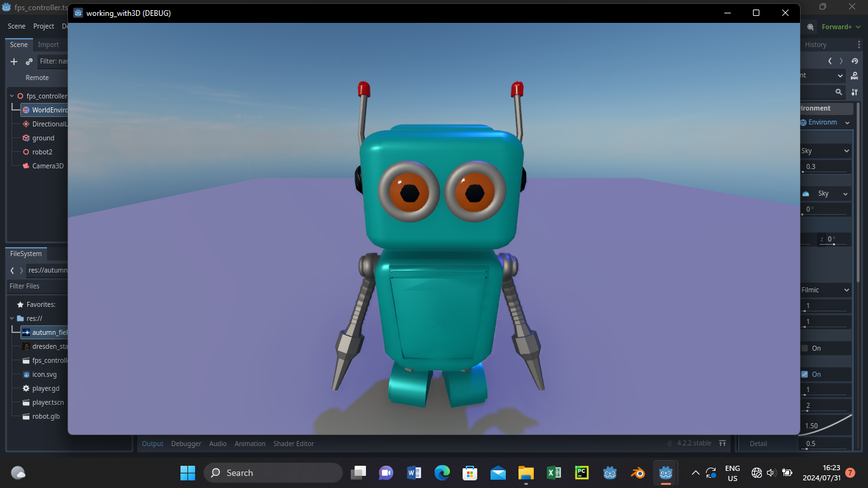Screen dimensions: 868x488
Task: Click the DirectionalLight node icon
Action: [25, 123]
